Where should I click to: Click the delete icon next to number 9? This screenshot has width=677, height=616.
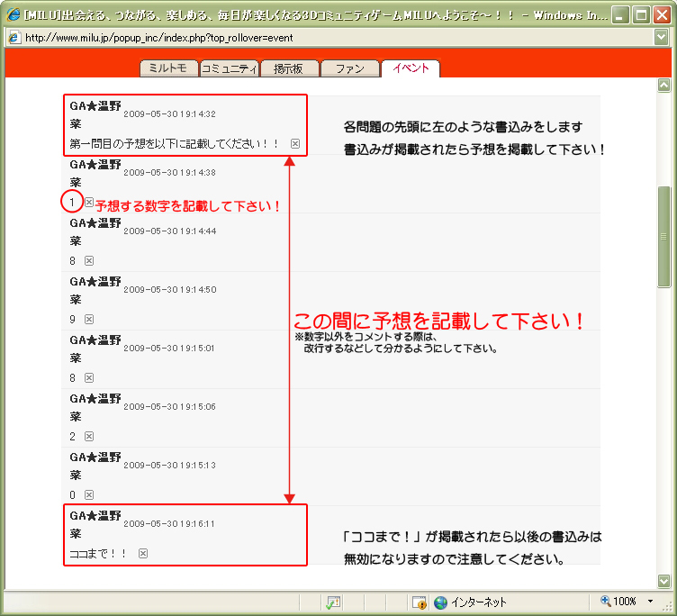[89, 319]
